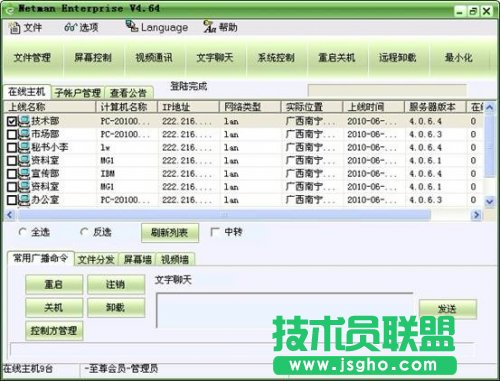The image size is (500, 381).
Task: Check the 办公室 host checkbox
Action: point(12,200)
